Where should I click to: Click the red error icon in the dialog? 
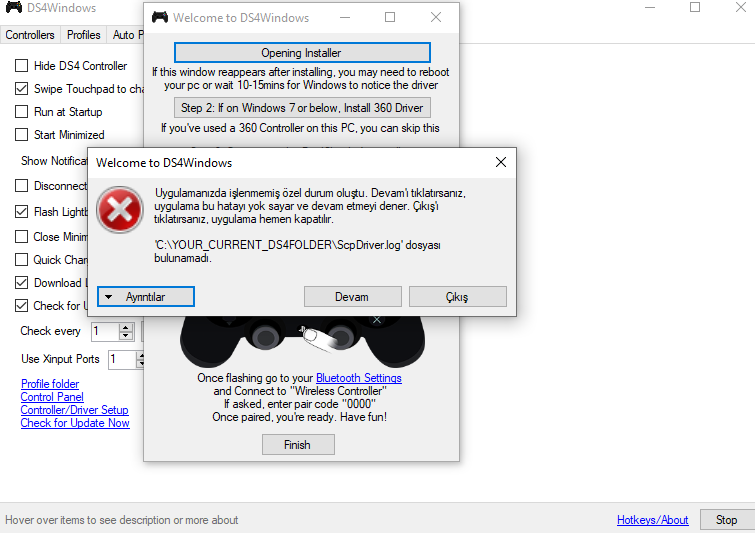pyautogui.click(x=119, y=210)
